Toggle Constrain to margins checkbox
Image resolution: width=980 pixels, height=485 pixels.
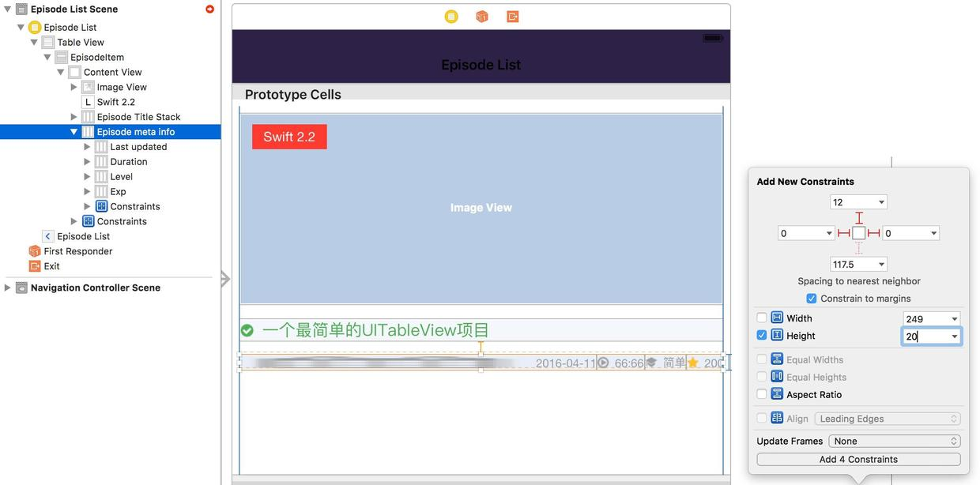click(x=812, y=299)
